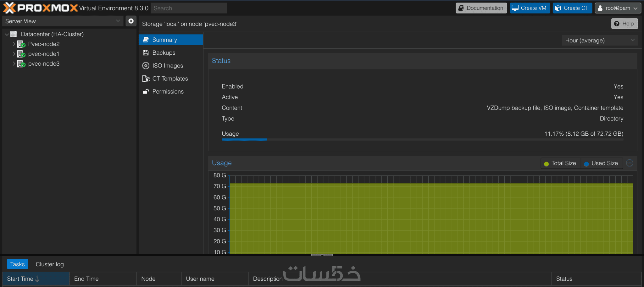Select the Pvec-node2 label
The width and height of the screenshot is (644, 287).
[x=44, y=44]
